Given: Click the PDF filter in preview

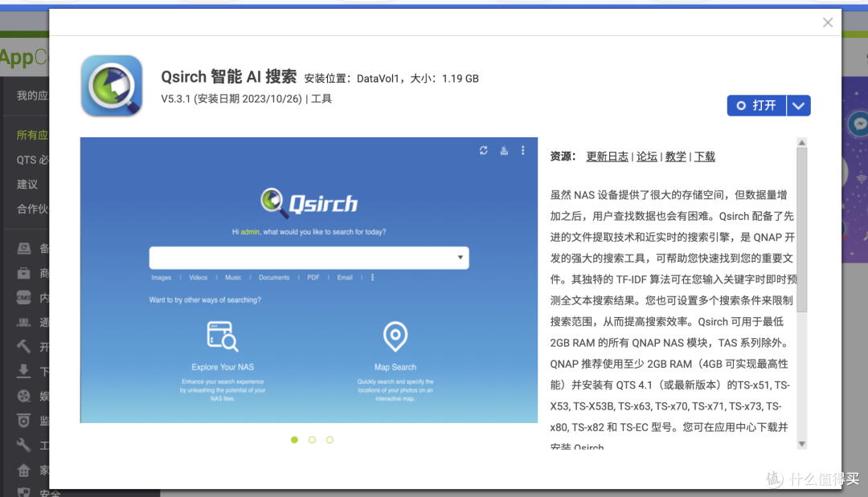Looking at the screenshot, I should pyautogui.click(x=313, y=278).
